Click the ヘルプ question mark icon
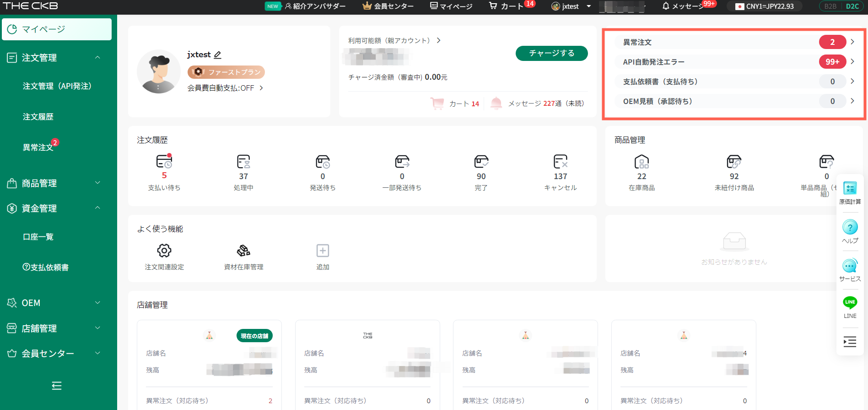The image size is (868, 410). pyautogui.click(x=850, y=227)
